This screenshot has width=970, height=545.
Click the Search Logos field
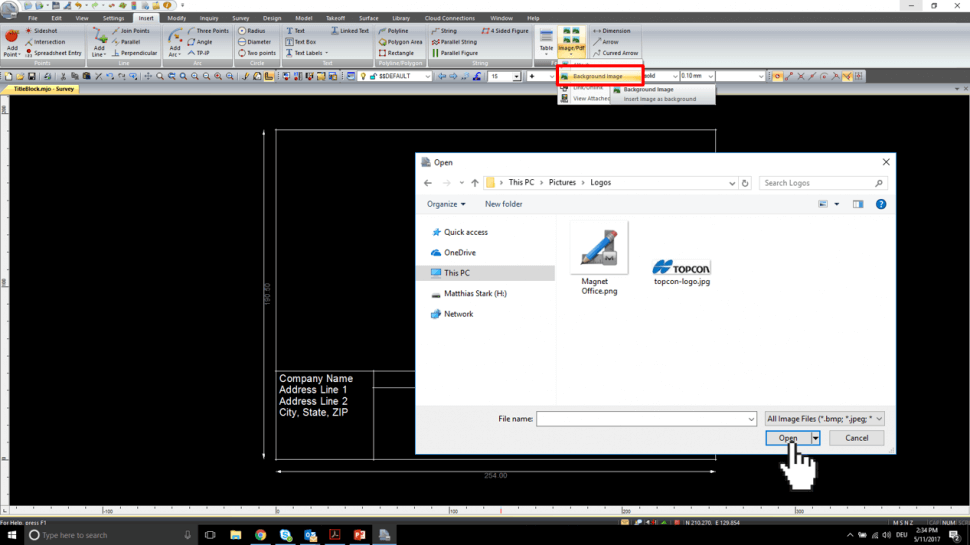pos(821,183)
